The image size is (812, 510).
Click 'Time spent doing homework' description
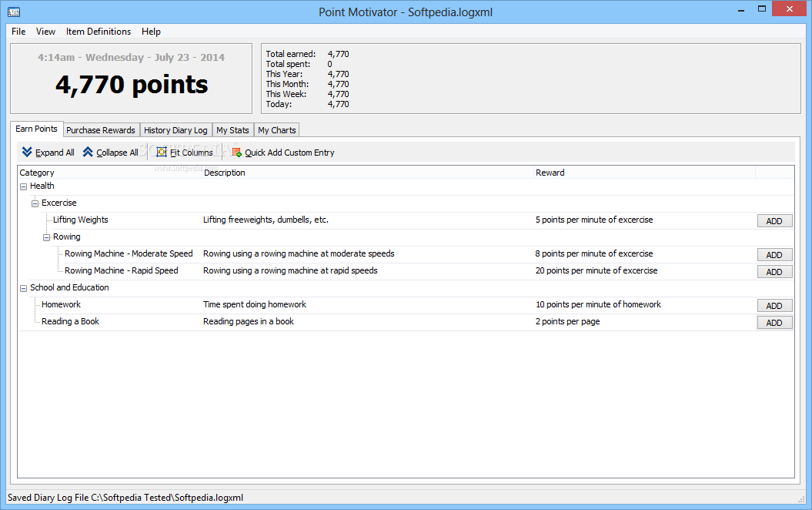[x=254, y=304]
